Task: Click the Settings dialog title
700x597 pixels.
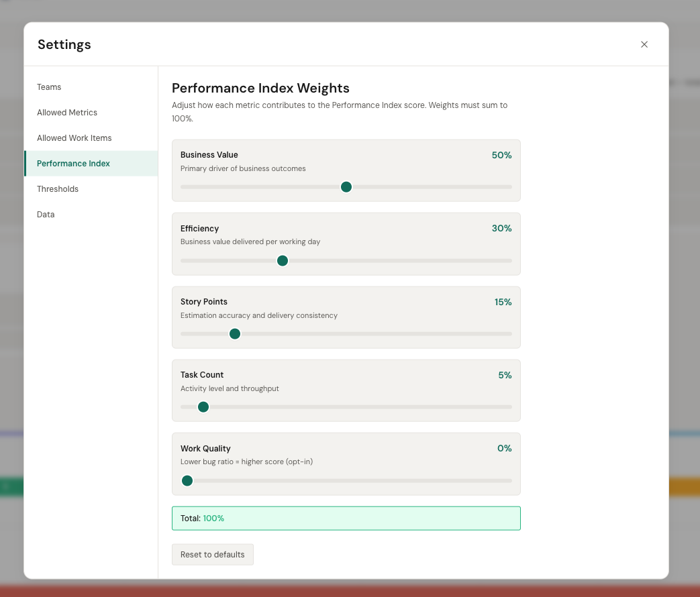Action: (64, 44)
